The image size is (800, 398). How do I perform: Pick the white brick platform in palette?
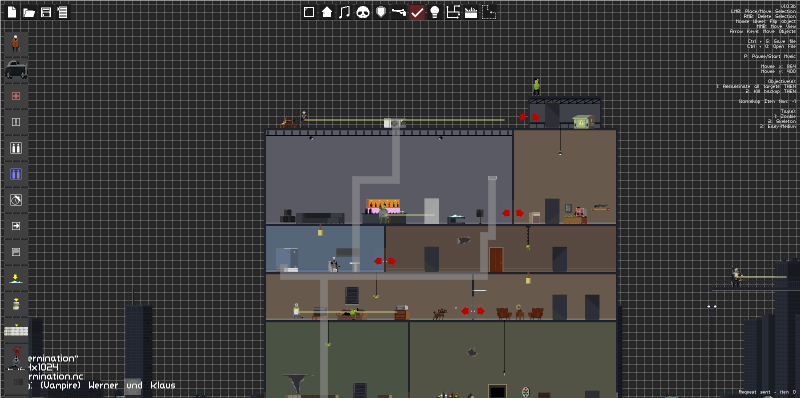click(16, 331)
